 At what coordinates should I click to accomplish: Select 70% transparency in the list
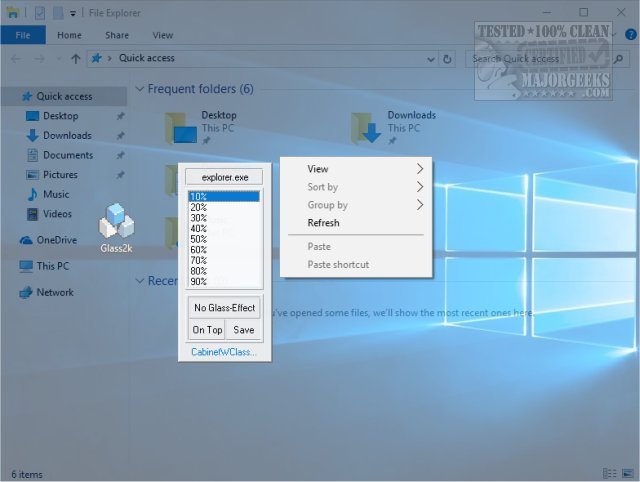click(x=224, y=260)
